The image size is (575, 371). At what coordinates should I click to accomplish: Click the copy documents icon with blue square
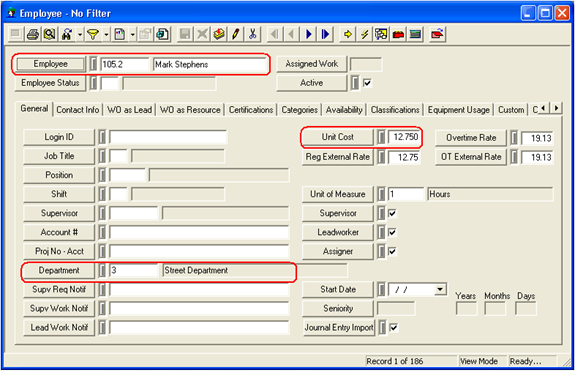162,34
